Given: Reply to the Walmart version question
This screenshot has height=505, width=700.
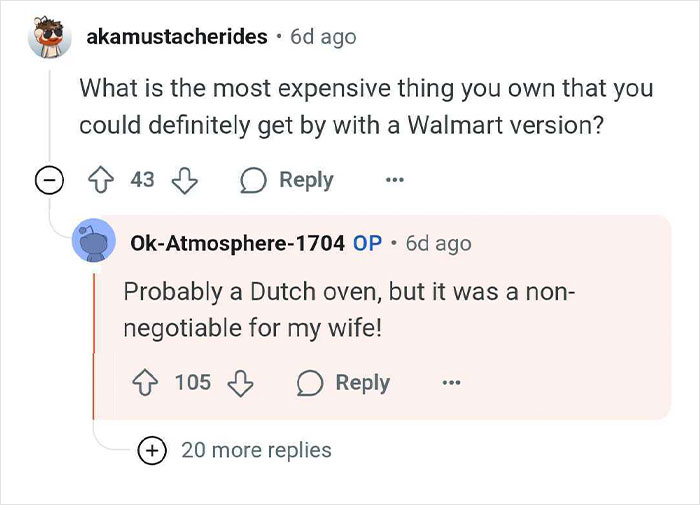Looking at the screenshot, I should tap(287, 180).
